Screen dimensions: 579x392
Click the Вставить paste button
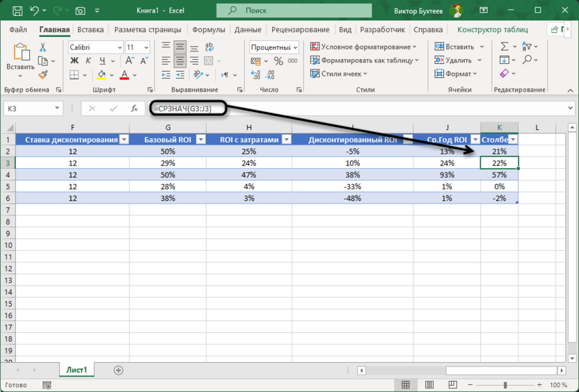pos(20,58)
